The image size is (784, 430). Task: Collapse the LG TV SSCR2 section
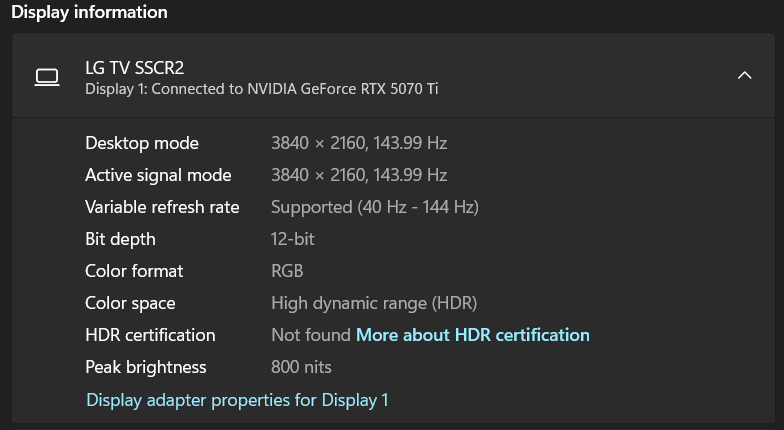click(x=744, y=76)
